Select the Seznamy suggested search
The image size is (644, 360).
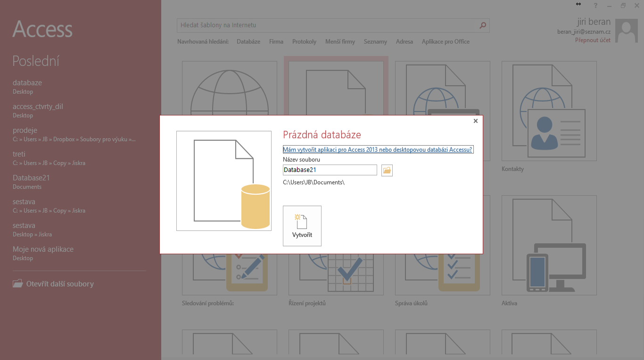(375, 41)
